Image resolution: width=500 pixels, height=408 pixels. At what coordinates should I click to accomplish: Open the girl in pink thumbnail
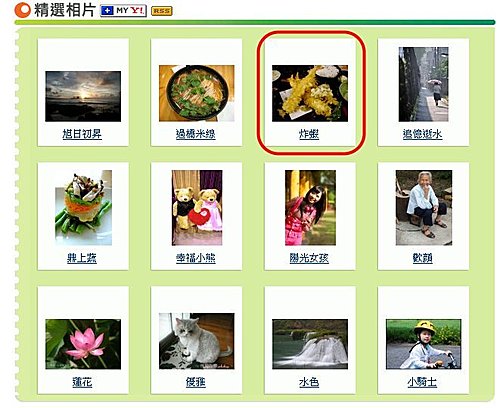(x=310, y=208)
